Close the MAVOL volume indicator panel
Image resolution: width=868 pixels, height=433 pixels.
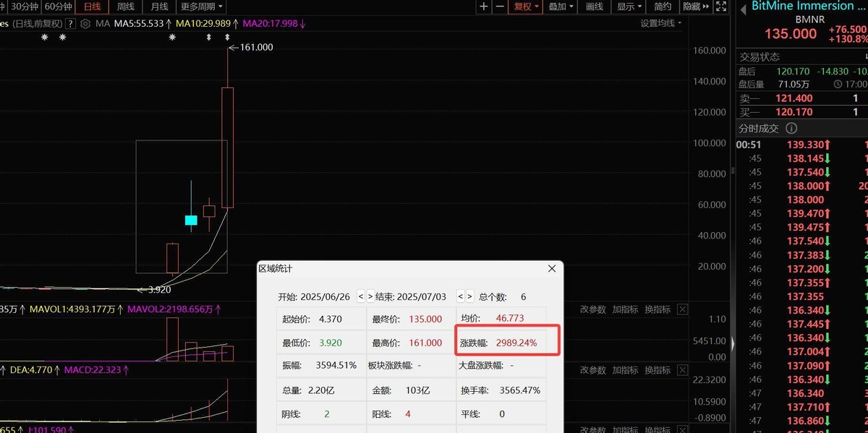tap(682, 309)
